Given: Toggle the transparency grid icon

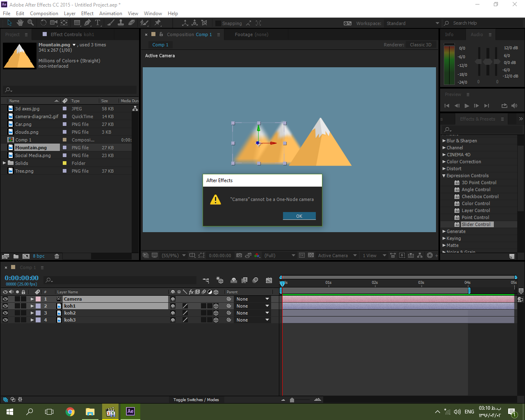Looking at the screenshot, I should 311,255.
